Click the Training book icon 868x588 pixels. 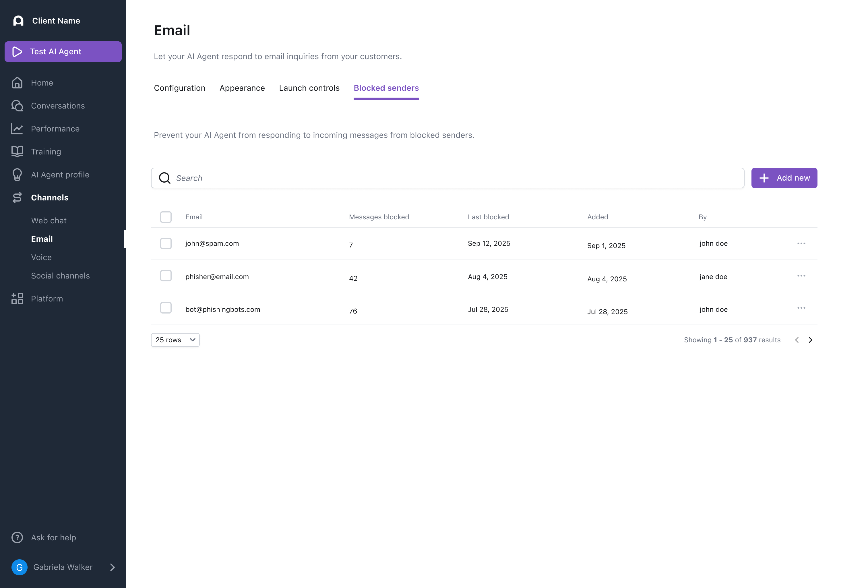coord(17,151)
